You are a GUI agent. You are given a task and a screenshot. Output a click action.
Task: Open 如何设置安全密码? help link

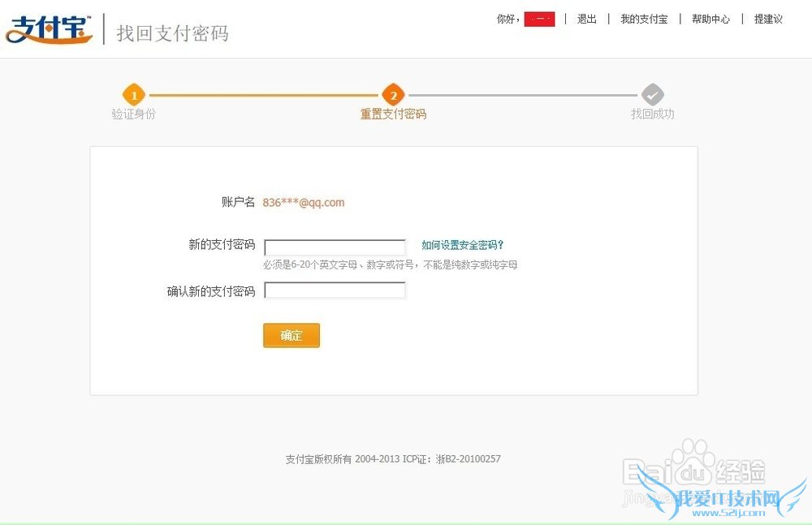click(462, 245)
